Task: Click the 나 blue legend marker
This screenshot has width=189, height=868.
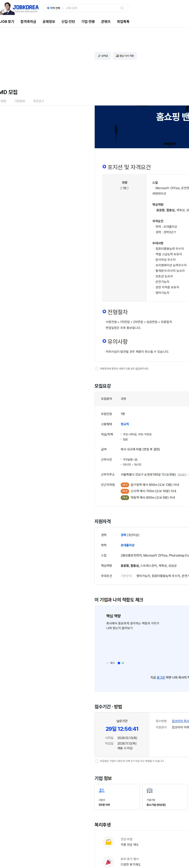Action: click(x=119, y=663)
